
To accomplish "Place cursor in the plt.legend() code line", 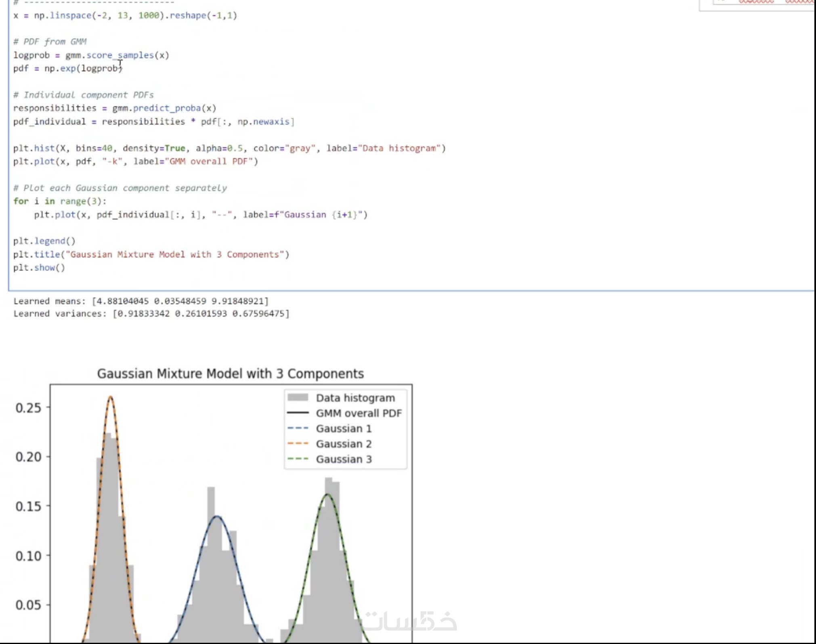I will tap(44, 241).
